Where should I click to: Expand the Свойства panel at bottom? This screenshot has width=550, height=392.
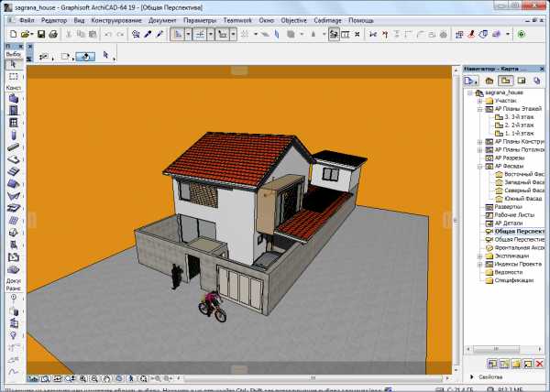(x=473, y=376)
